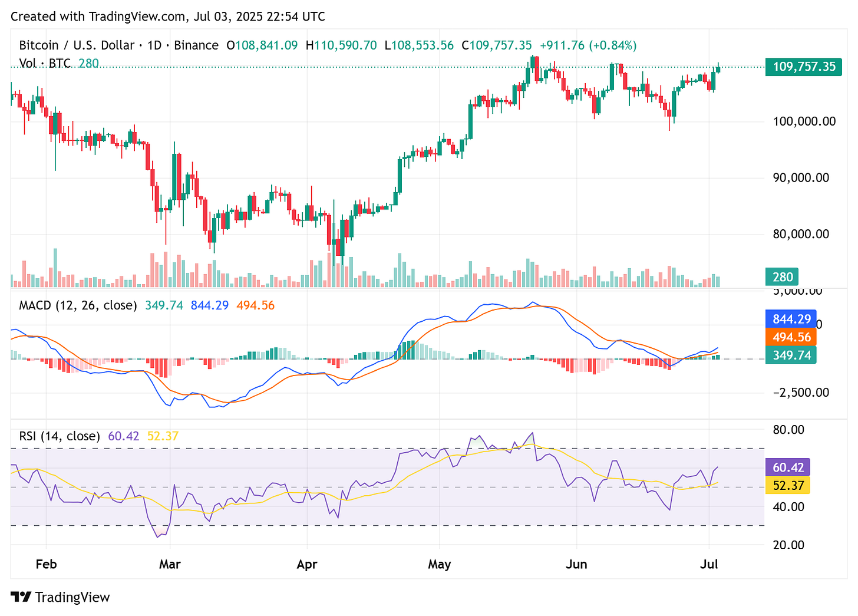
Task: Select the orange signal value badge 494.56
Action: point(791,337)
